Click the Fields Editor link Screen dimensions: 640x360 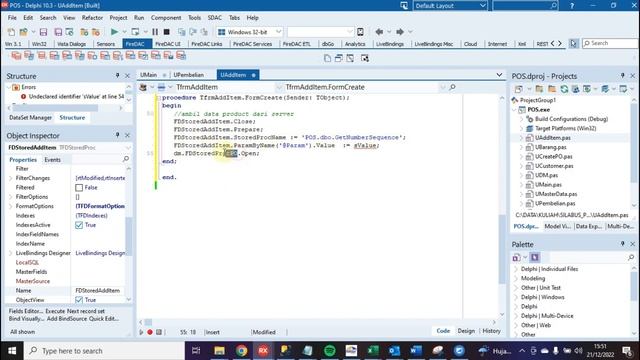tap(26, 311)
